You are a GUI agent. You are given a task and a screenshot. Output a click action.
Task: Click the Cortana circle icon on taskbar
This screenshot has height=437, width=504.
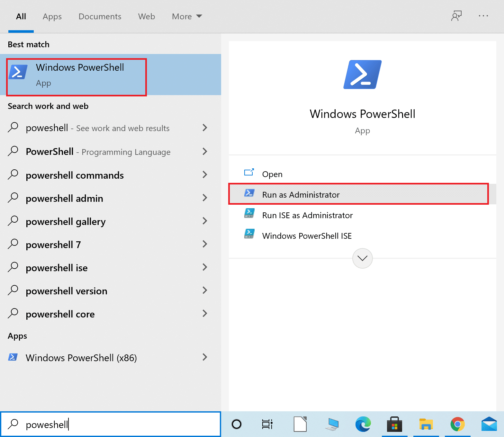237,424
